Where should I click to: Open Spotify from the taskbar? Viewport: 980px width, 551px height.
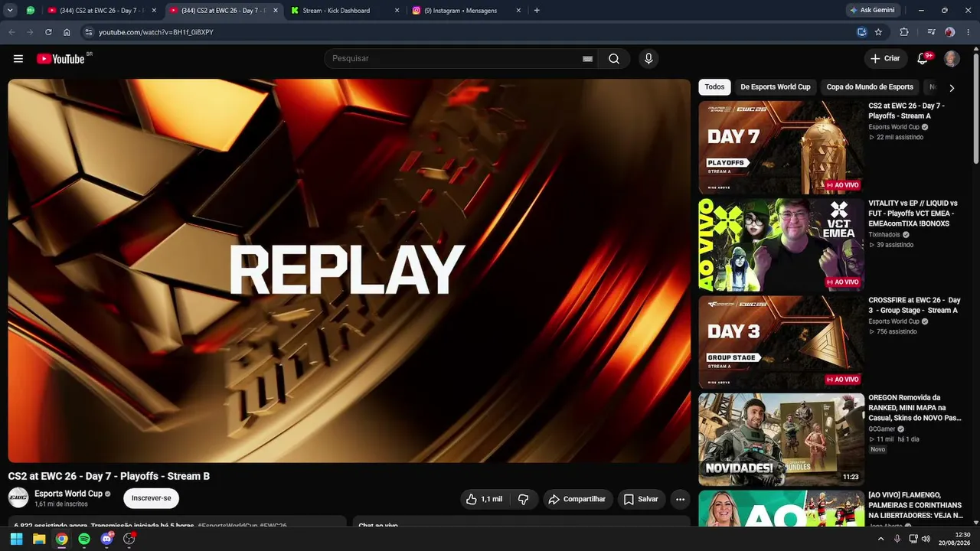tap(84, 539)
